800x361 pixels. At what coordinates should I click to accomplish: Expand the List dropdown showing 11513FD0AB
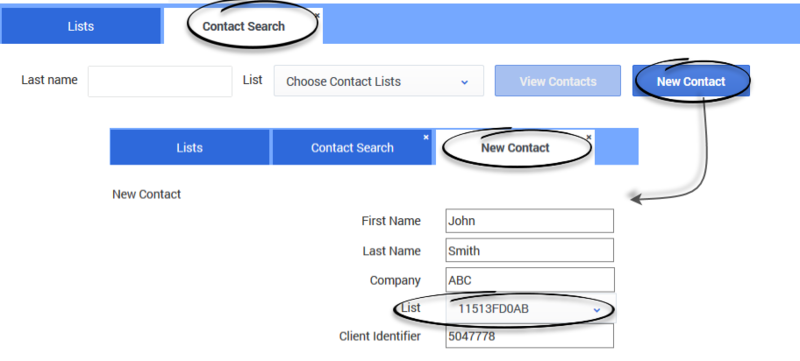click(x=531, y=308)
